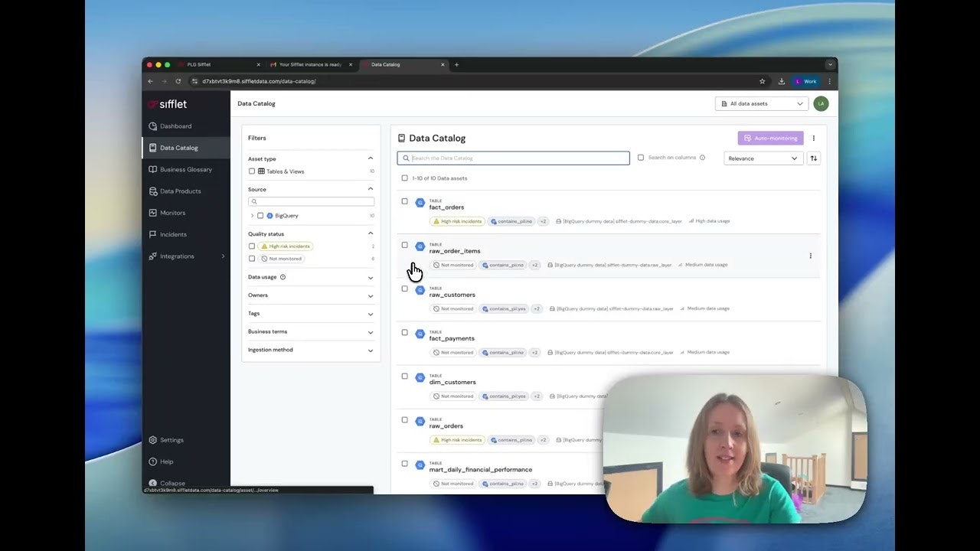Check the High risk incidents filter
The image size is (980, 551).
pos(252,246)
